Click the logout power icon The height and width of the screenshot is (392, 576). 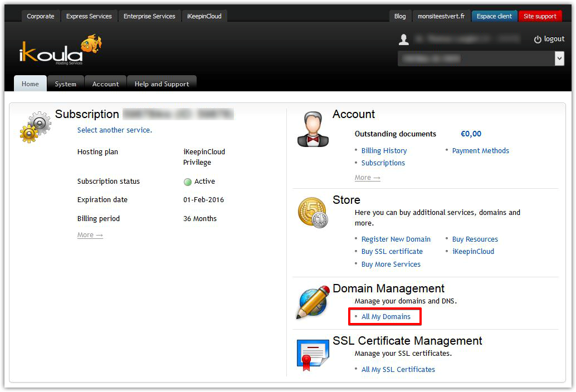coord(538,40)
